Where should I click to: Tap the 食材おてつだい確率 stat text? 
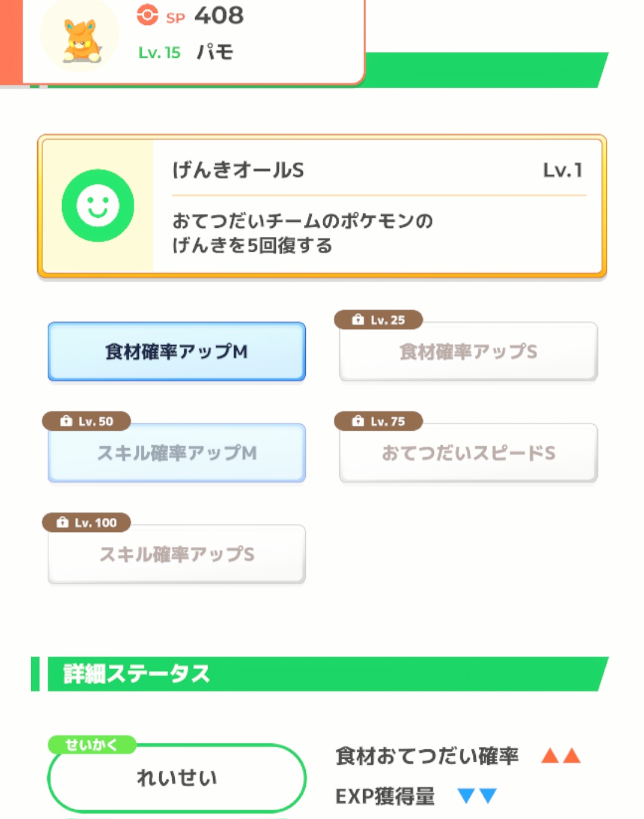coord(427,756)
